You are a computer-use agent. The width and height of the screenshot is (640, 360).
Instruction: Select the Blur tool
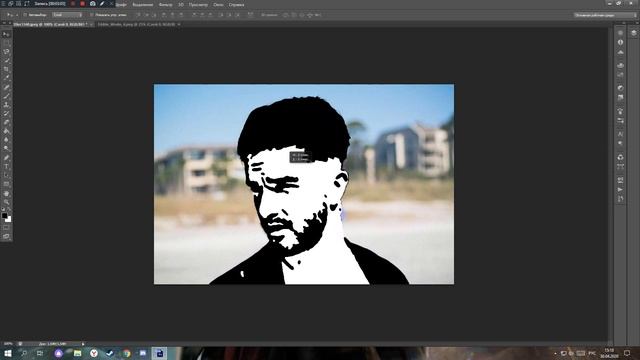click(6, 140)
